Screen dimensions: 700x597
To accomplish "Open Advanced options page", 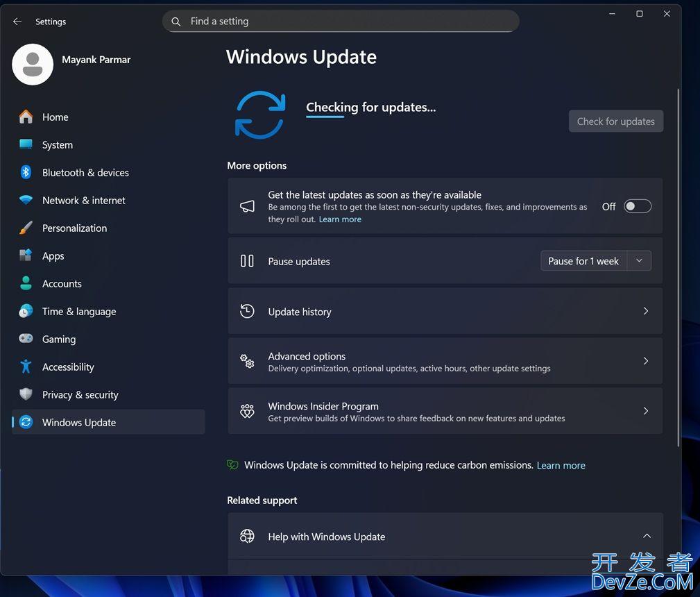I will pyautogui.click(x=445, y=361).
